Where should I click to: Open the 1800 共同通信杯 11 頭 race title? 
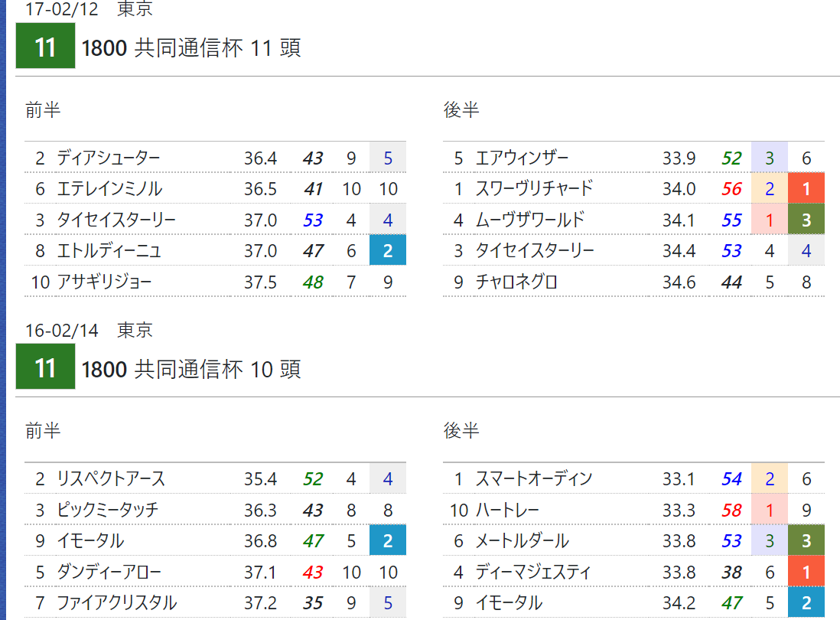coord(191,47)
